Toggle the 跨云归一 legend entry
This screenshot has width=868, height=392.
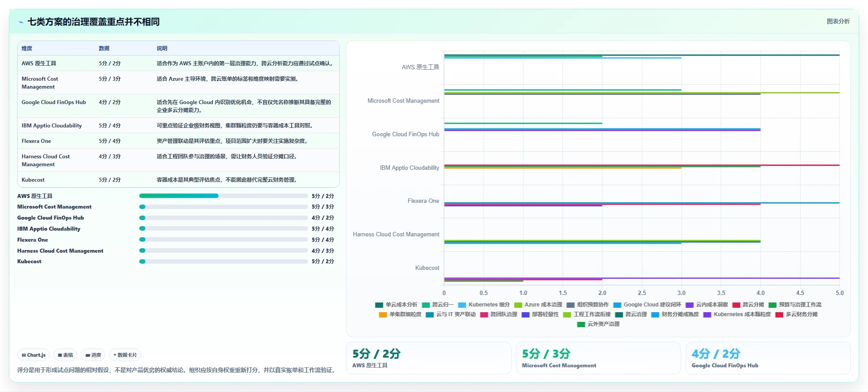click(438, 305)
